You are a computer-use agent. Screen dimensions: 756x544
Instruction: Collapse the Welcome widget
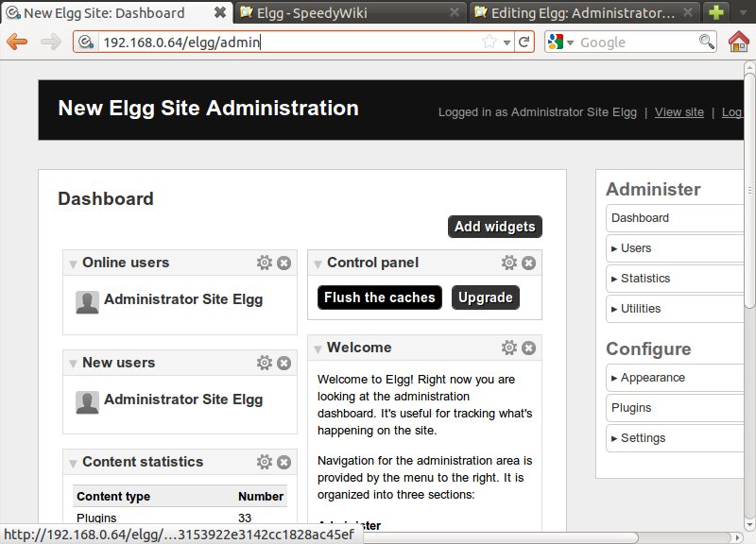318,348
